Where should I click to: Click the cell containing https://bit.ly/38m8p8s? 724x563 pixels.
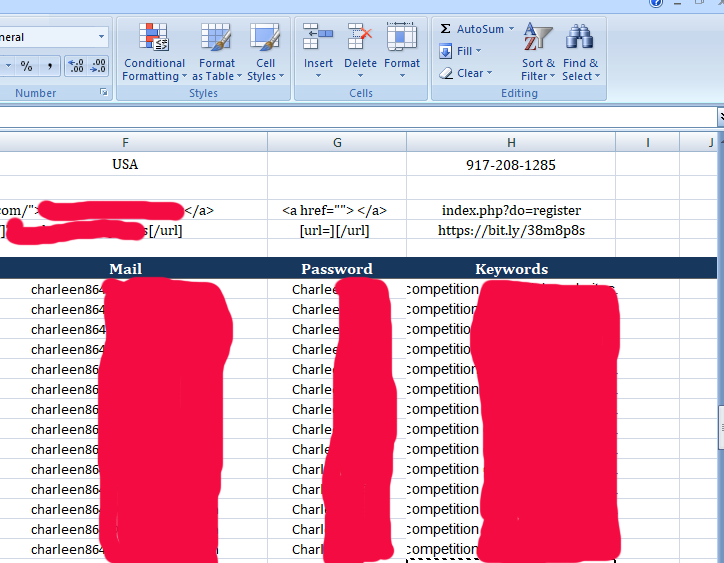[x=511, y=230]
